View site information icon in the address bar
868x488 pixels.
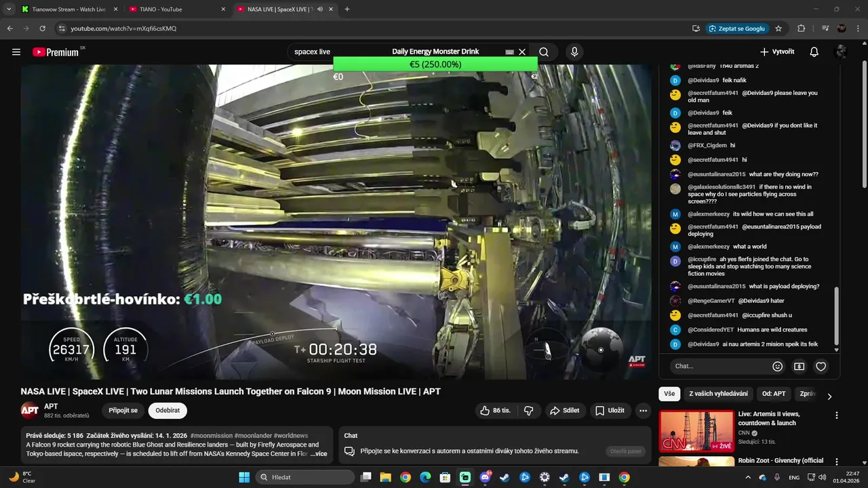61,28
